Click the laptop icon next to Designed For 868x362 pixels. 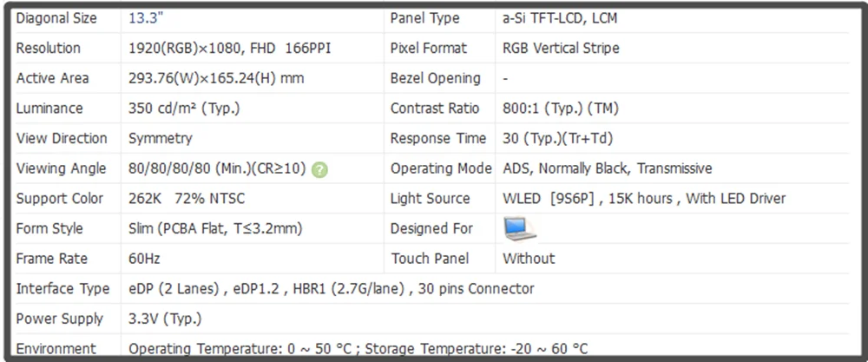[x=520, y=228]
